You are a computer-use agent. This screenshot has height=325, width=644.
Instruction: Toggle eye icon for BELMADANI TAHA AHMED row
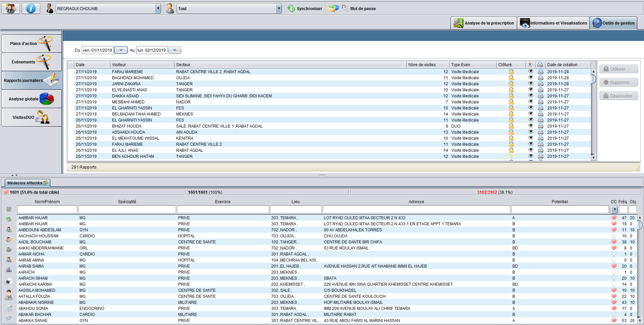(x=530, y=113)
